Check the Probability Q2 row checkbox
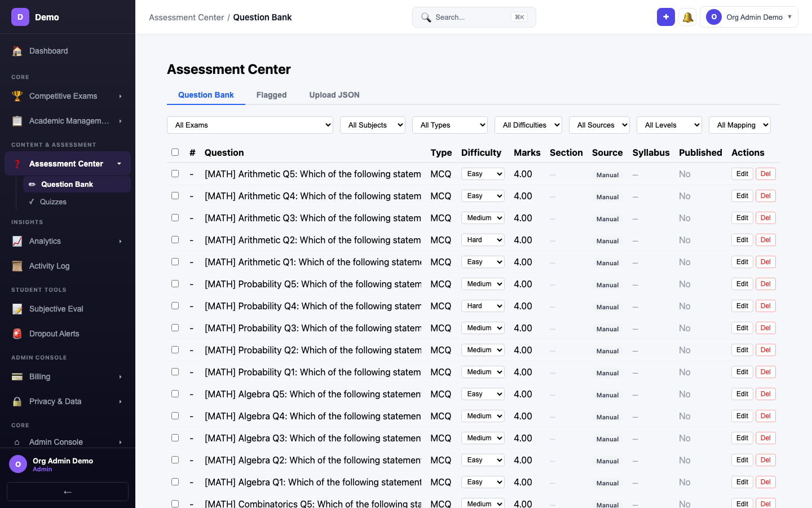The image size is (812, 508). point(175,349)
